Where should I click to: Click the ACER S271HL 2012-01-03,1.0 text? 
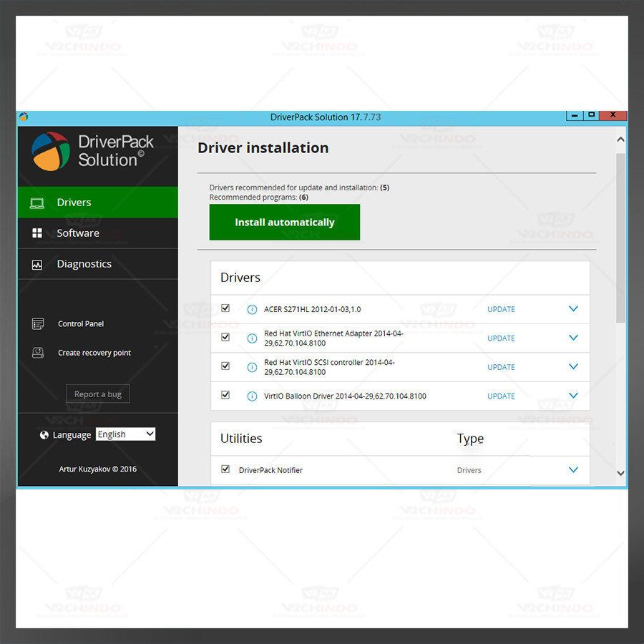point(312,309)
